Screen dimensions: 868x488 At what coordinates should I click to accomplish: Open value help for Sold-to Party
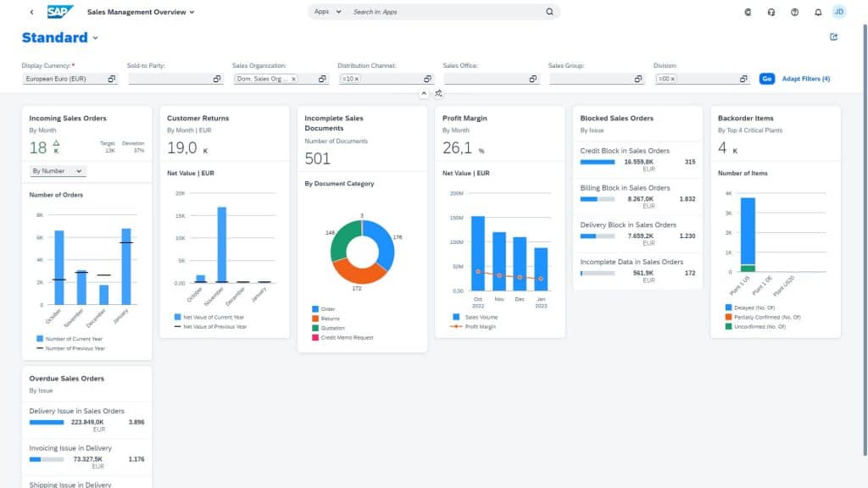pyautogui.click(x=217, y=79)
